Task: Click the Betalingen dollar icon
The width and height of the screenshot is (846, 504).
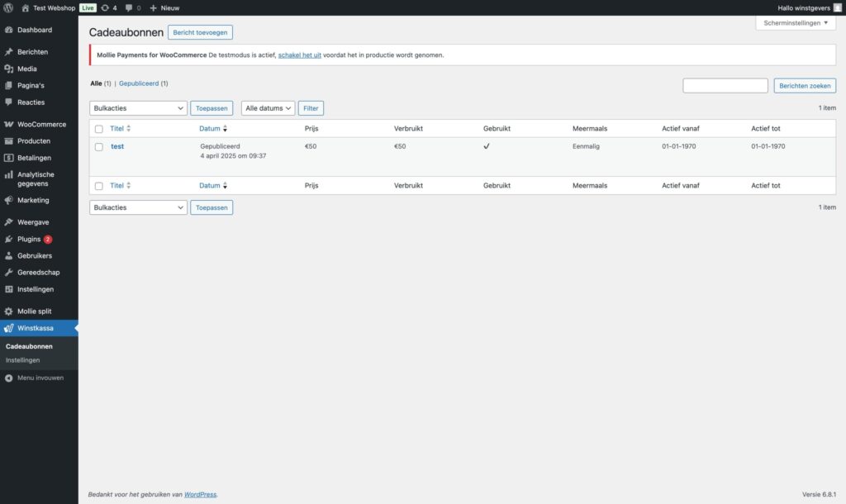Action: [8, 158]
